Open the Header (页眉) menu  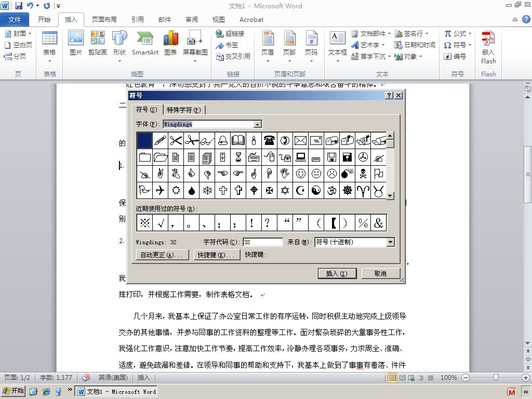268,46
